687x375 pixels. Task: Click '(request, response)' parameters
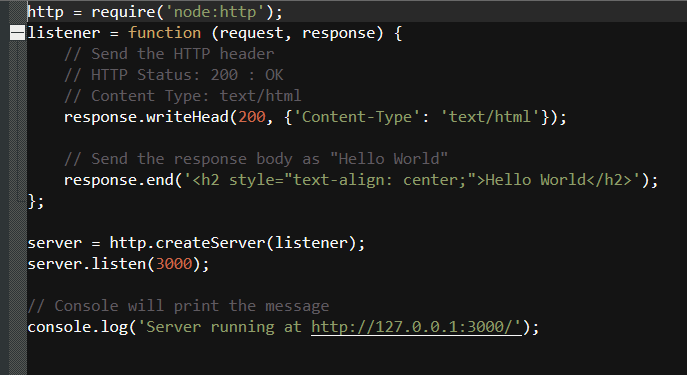coord(297,33)
